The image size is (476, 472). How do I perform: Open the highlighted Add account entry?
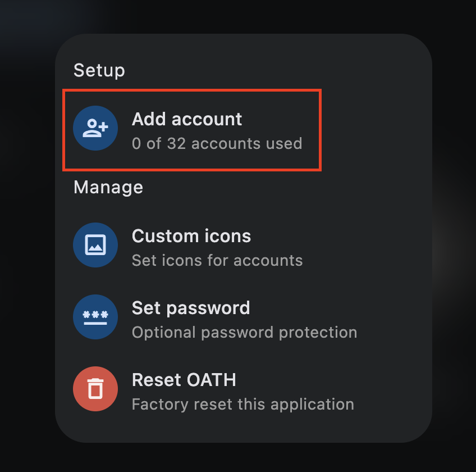[192, 130]
